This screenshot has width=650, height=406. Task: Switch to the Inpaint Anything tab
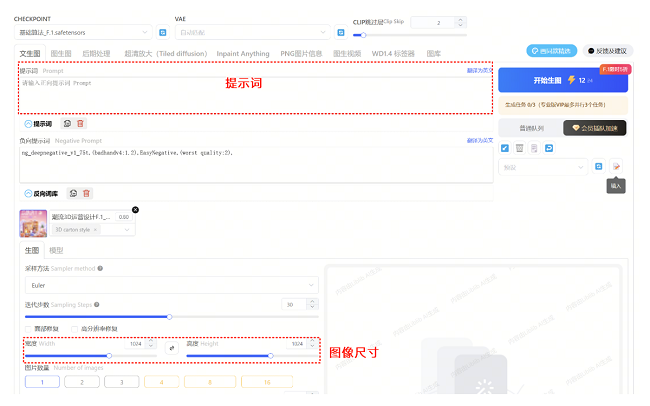coord(243,53)
